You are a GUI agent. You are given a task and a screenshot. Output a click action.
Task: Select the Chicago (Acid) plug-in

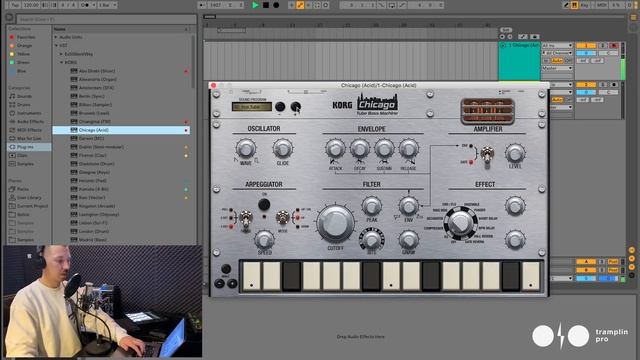point(121,130)
